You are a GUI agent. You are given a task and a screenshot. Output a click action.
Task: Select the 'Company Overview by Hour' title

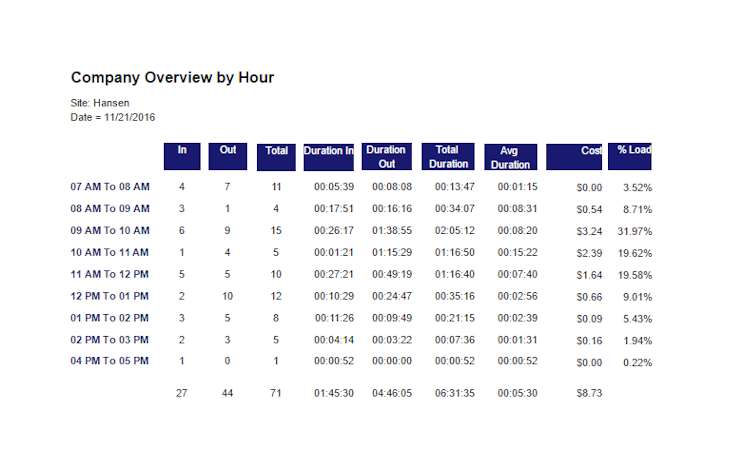click(x=172, y=77)
